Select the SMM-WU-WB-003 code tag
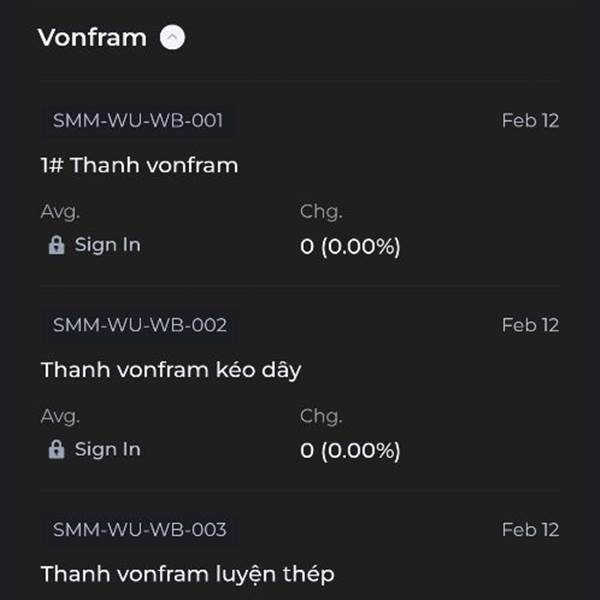Viewport: 600px width, 600px height. (139, 529)
